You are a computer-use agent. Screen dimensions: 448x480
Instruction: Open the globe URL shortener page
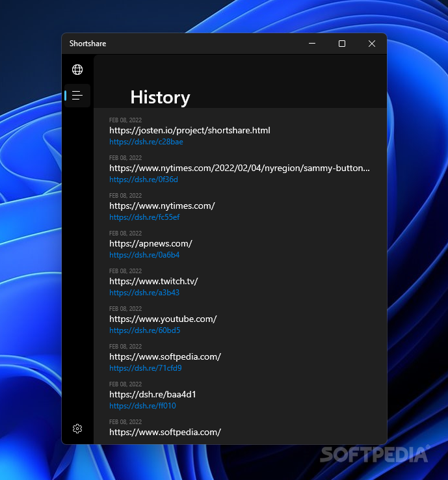click(77, 70)
